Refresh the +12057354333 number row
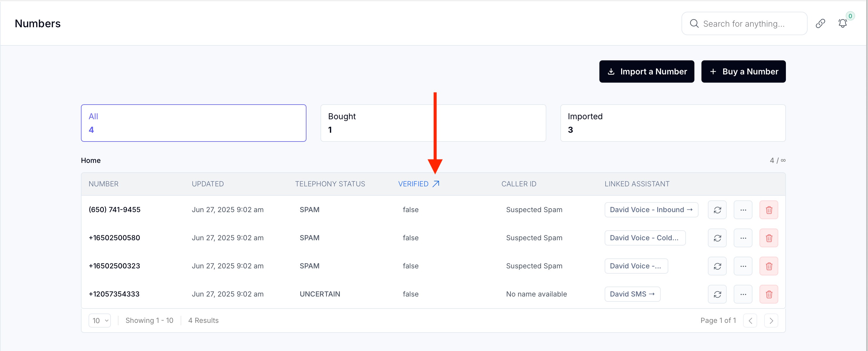The width and height of the screenshot is (868, 351). click(x=717, y=294)
